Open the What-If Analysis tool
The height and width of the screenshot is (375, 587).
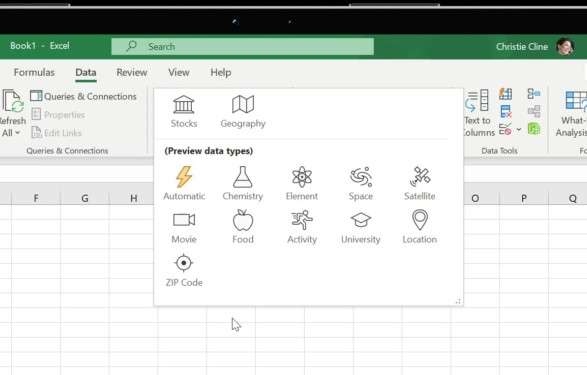[572, 114]
